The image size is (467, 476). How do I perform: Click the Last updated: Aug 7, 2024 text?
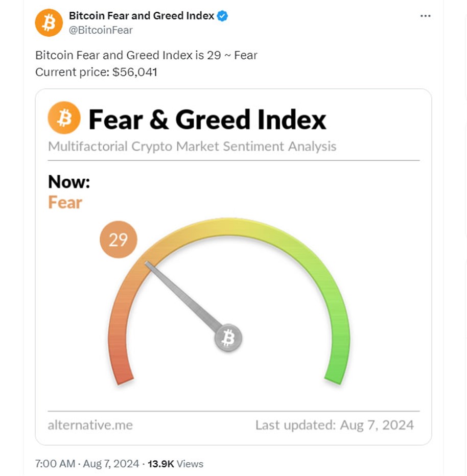[x=334, y=425]
